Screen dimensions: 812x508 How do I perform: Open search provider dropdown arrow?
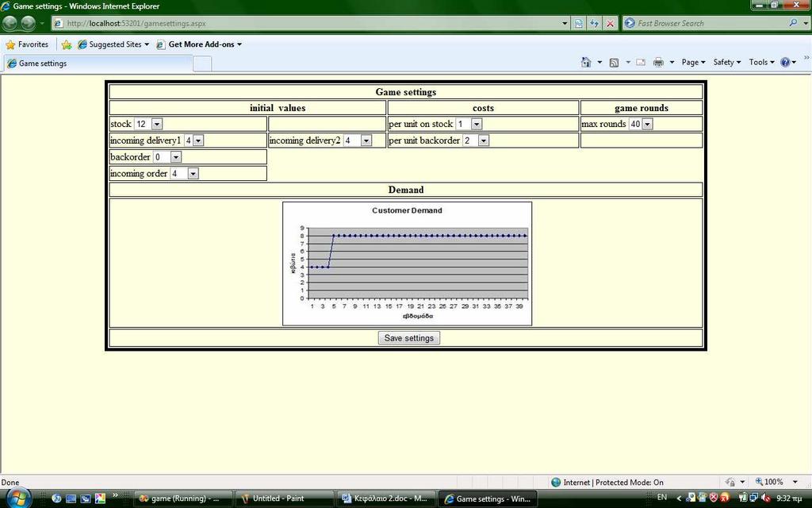point(806,23)
